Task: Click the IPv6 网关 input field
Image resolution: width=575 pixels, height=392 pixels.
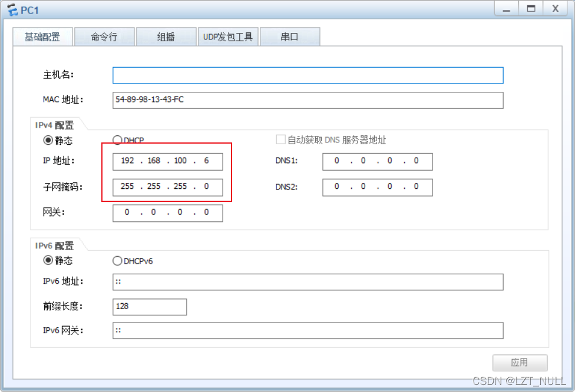Action: coord(308,330)
